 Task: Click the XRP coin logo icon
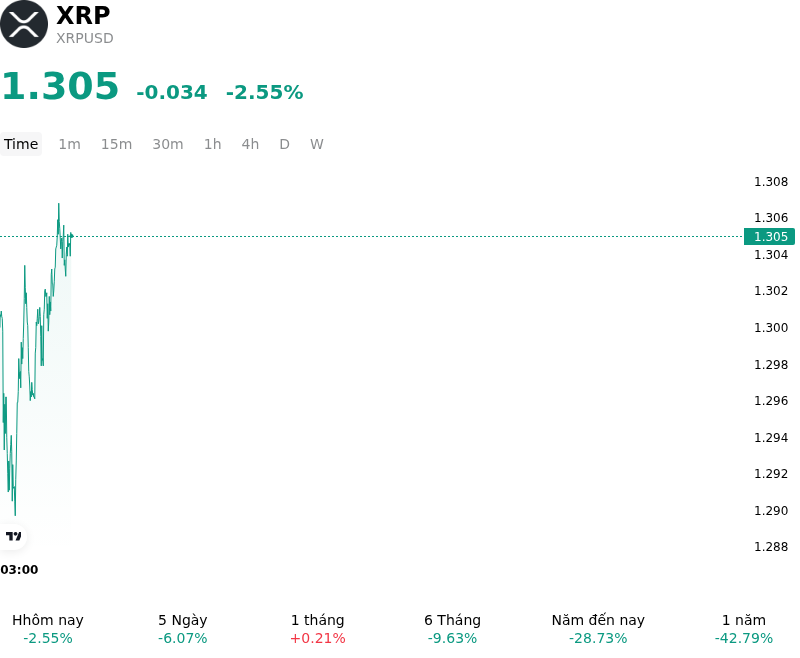tap(24, 24)
